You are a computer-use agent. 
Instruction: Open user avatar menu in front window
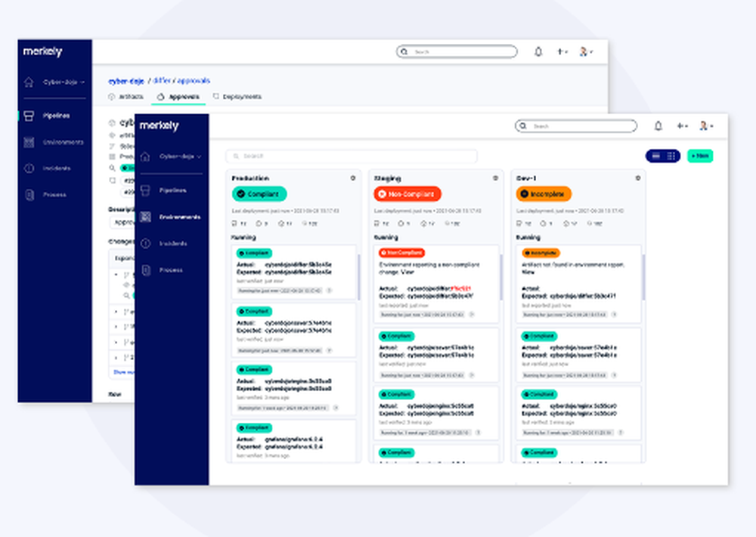pos(706,126)
